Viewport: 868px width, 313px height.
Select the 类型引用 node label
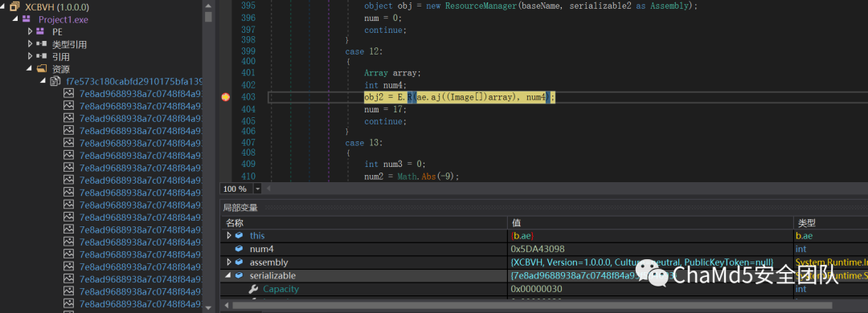[x=69, y=44]
